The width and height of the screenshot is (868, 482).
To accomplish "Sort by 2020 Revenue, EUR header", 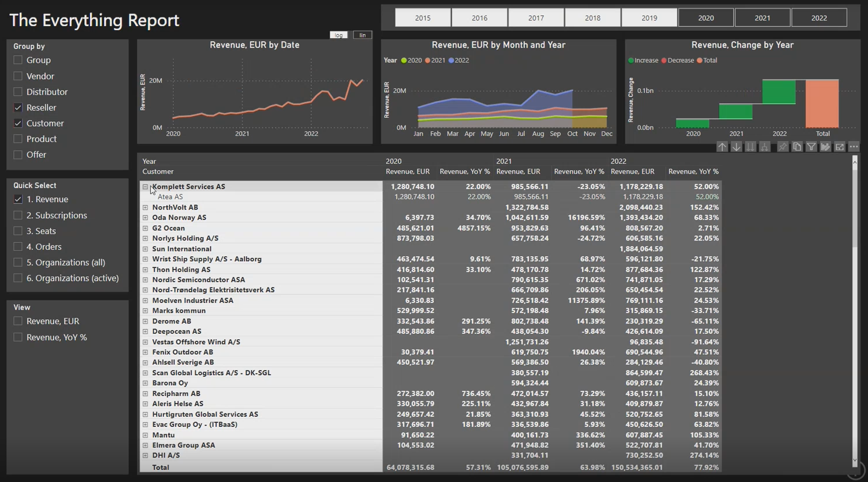I will pos(408,172).
